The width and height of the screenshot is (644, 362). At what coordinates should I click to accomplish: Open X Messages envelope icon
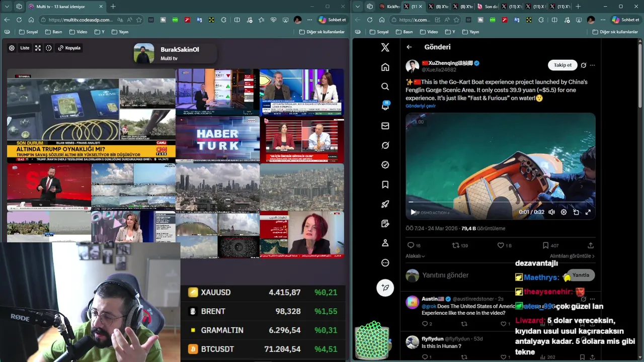(x=385, y=126)
